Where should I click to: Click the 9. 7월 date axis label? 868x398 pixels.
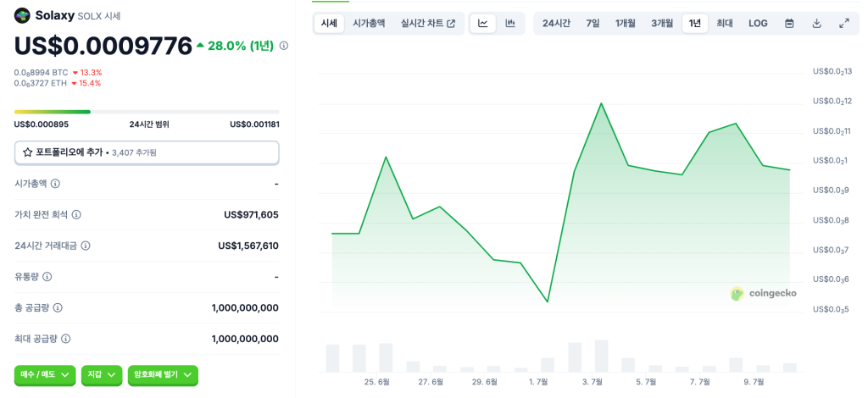(754, 382)
